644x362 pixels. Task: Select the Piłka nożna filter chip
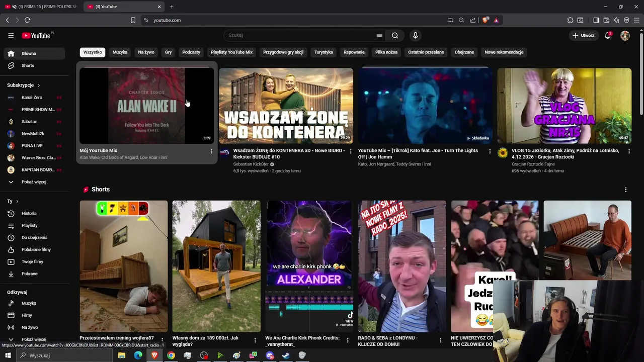click(x=386, y=52)
